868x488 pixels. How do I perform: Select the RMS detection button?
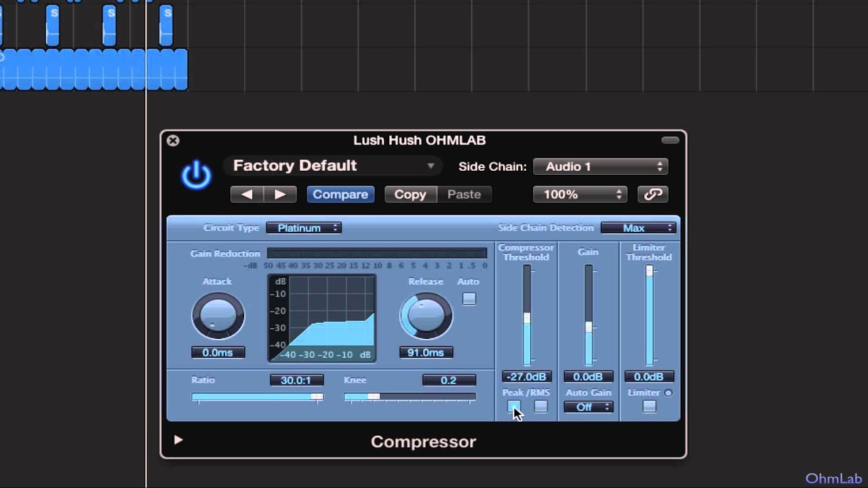pos(540,407)
